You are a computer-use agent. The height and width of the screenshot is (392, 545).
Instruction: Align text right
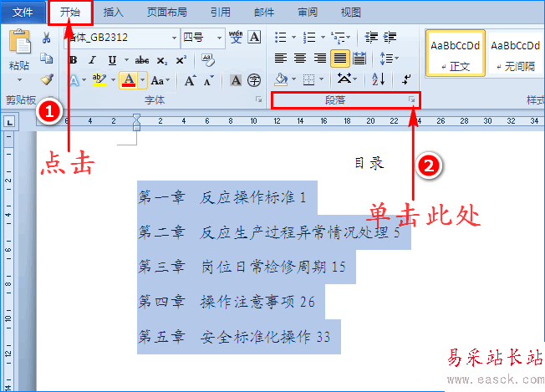point(320,58)
